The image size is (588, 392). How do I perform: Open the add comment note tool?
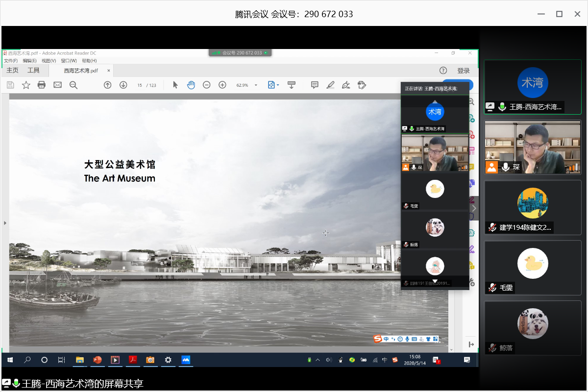click(315, 85)
